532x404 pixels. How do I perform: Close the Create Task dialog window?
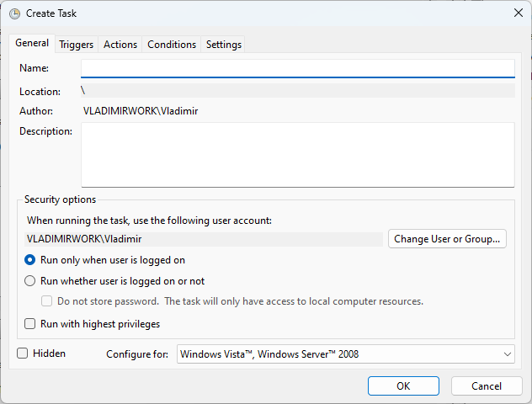(516, 13)
